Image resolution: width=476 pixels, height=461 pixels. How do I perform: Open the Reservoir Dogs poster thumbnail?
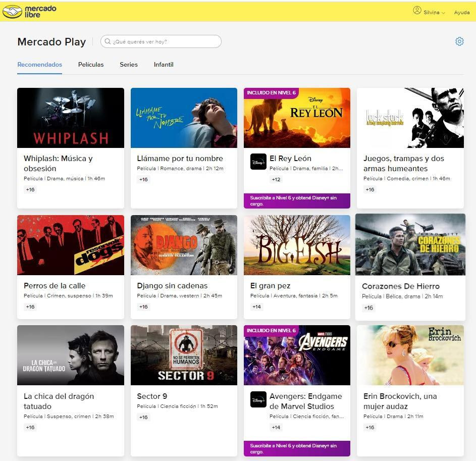[71, 245]
